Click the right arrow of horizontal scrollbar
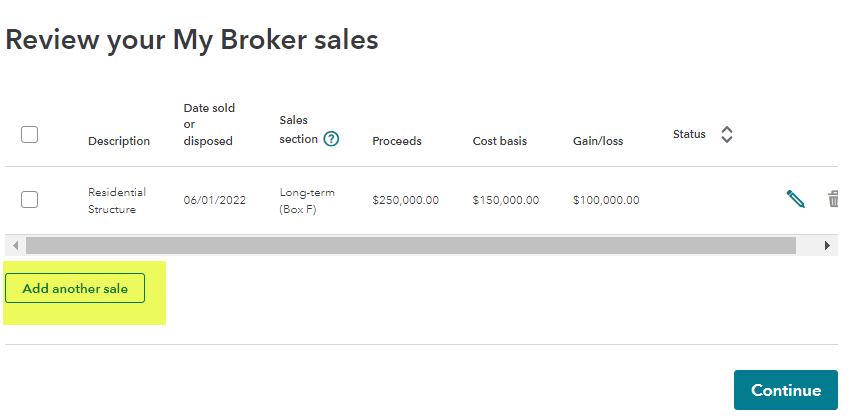Viewport: 853px width, 420px height. click(827, 245)
